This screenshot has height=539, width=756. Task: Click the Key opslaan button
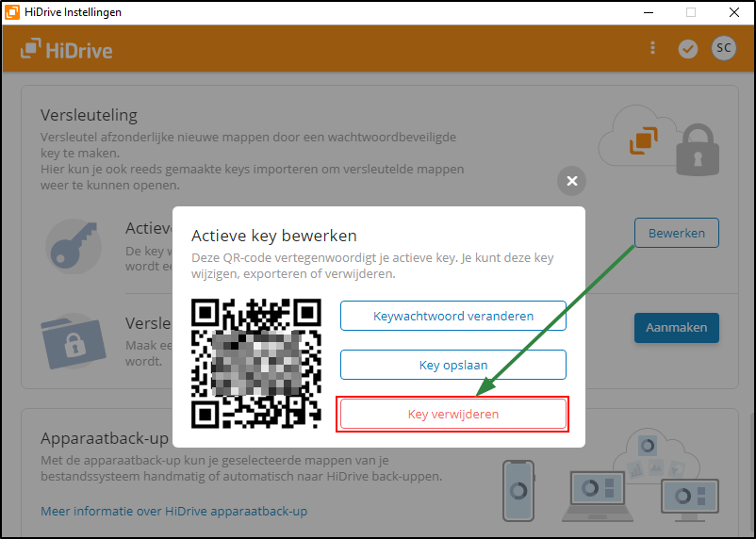[453, 365]
